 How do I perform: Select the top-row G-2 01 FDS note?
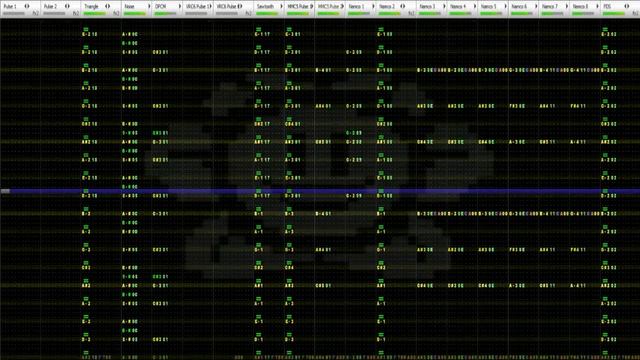[x=609, y=34]
